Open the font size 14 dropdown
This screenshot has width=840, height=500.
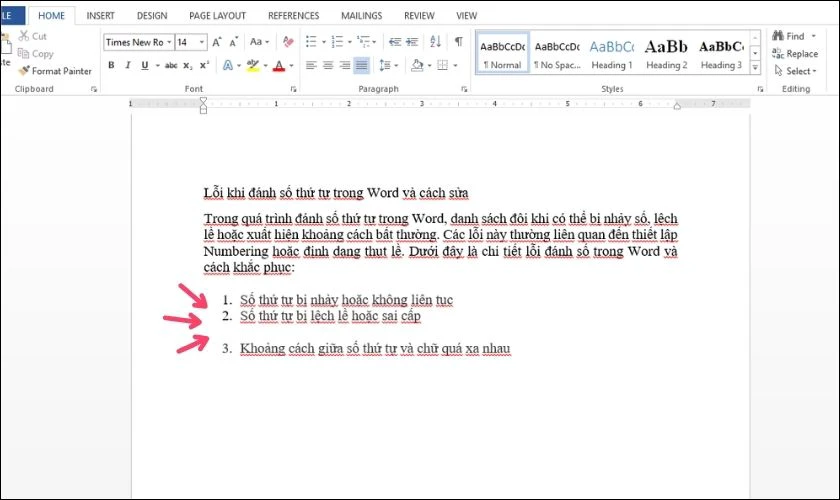click(x=202, y=42)
